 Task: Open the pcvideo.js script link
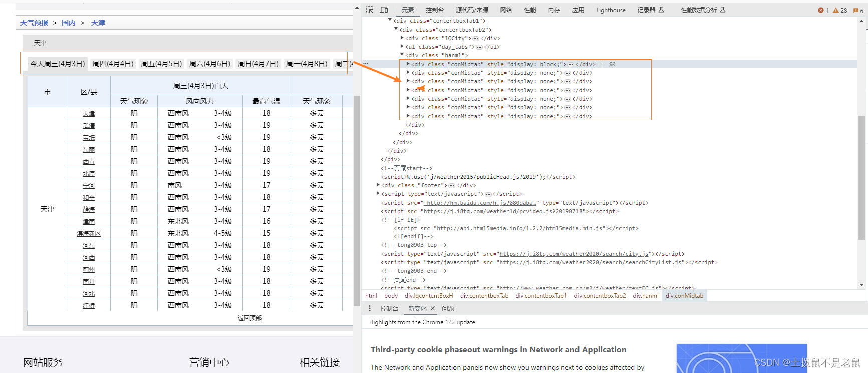pos(503,211)
